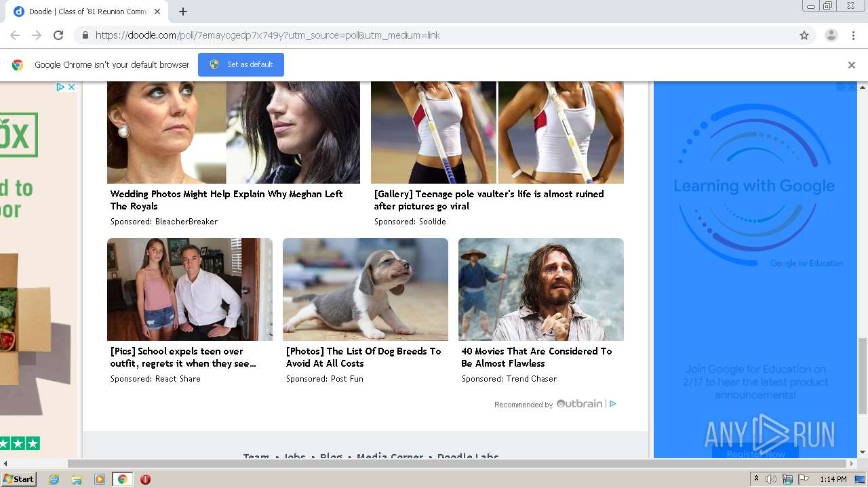
Task: Launch Internet Explorer from the taskbar
Action: (x=54, y=479)
